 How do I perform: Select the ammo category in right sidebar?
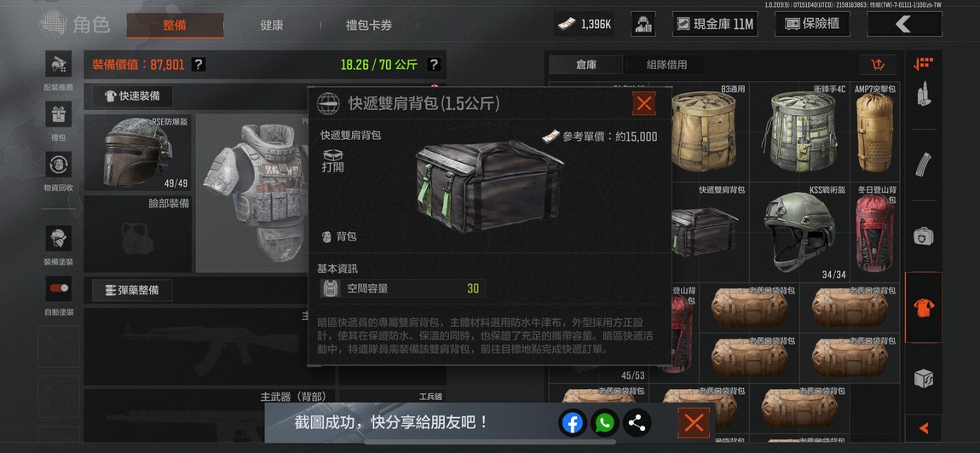tap(924, 93)
